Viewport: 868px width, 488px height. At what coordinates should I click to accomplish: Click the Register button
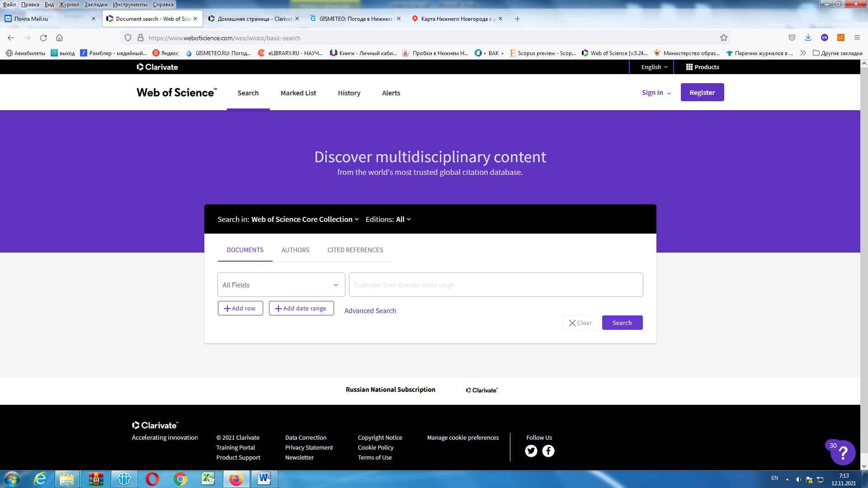click(702, 92)
